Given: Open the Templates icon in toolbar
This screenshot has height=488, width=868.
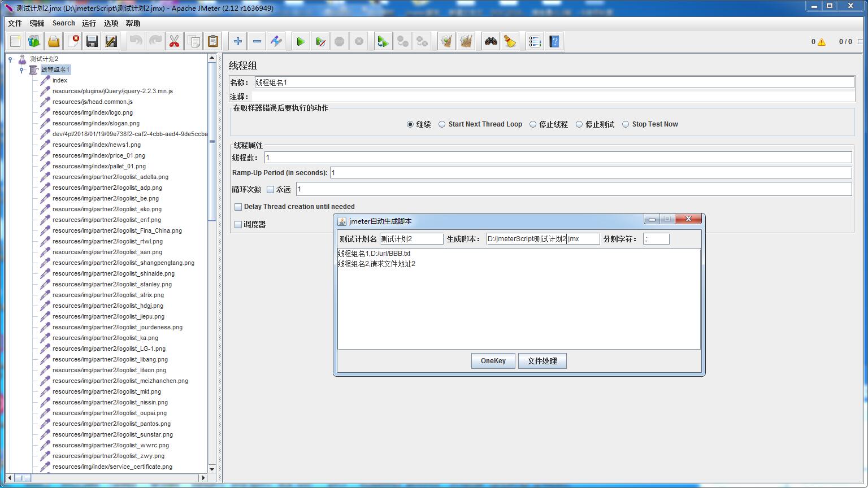Looking at the screenshot, I should click(34, 41).
